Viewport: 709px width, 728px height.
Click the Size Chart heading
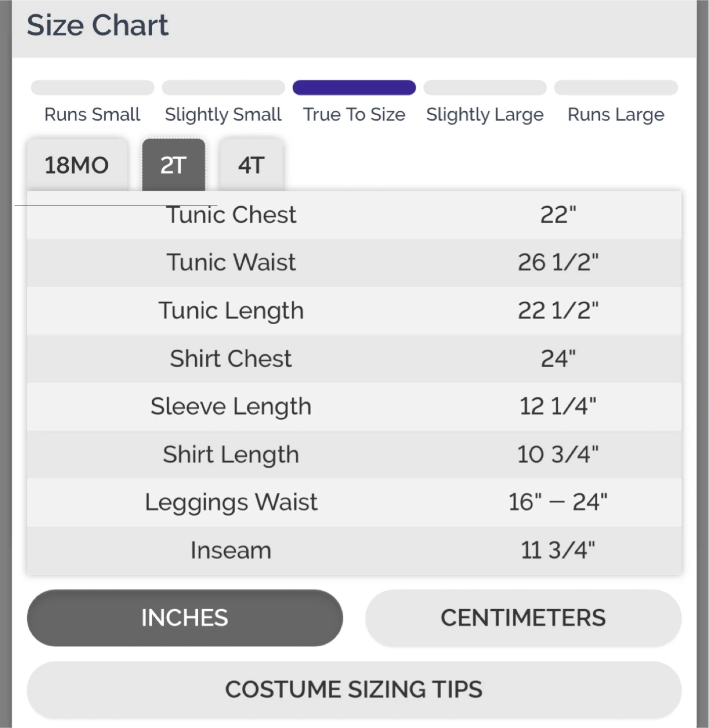tap(98, 25)
